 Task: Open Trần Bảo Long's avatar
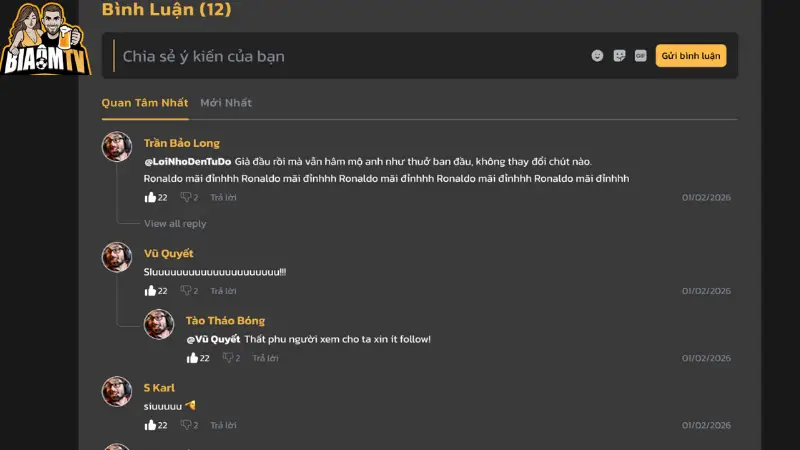[x=117, y=147]
